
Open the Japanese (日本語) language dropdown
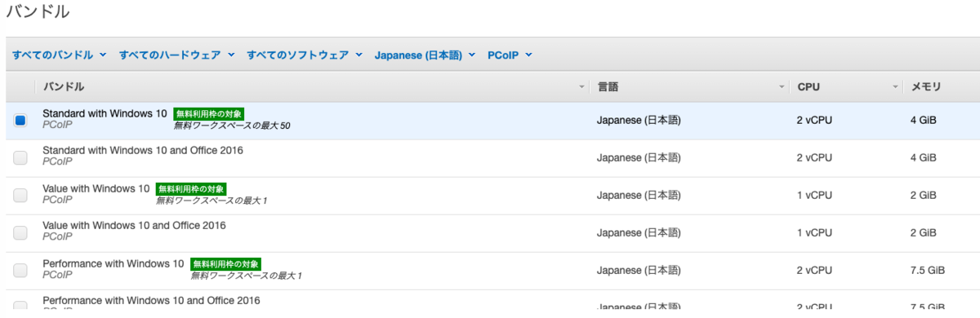pyautogui.click(x=425, y=55)
